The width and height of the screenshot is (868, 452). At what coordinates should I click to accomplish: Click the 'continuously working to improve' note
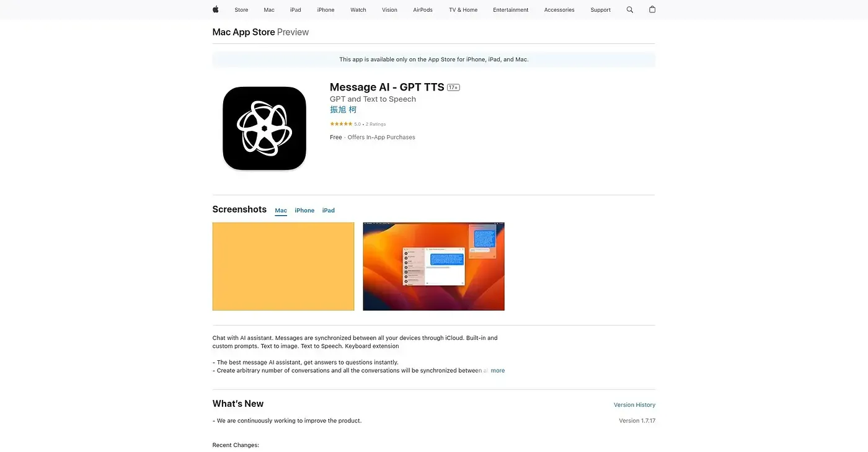[x=287, y=421]
